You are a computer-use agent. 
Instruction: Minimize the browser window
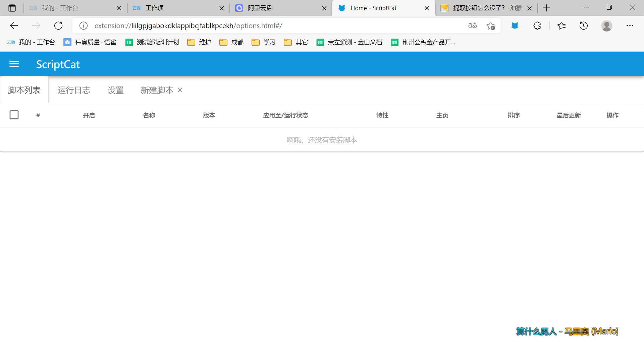(x=586, y=7)
